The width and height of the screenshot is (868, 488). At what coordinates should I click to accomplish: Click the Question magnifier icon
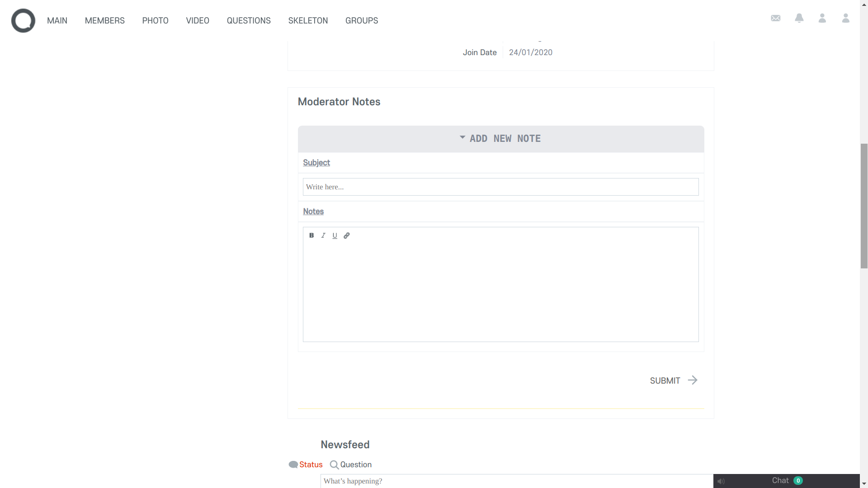click(x=334, y=465)
